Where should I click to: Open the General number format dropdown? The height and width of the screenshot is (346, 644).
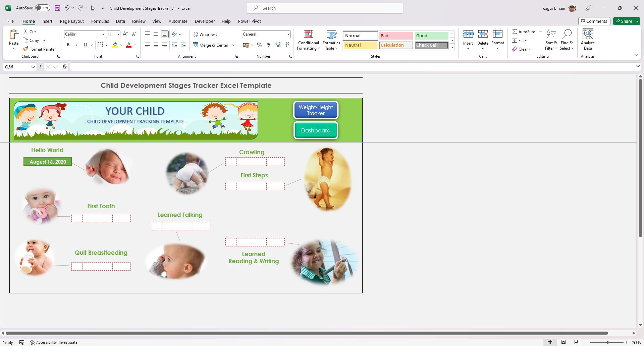[288, 34]
